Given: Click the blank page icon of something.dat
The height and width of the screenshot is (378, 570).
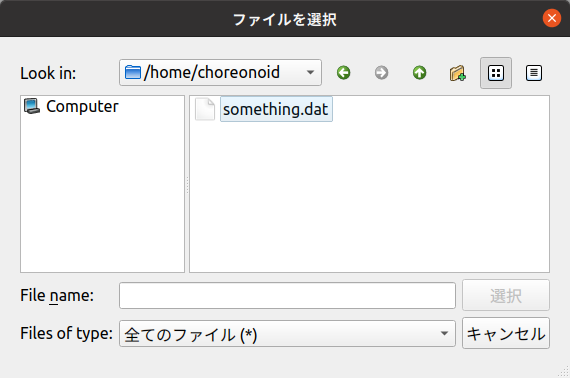Looking at the screenshot, I should click(x=205, y=109).
